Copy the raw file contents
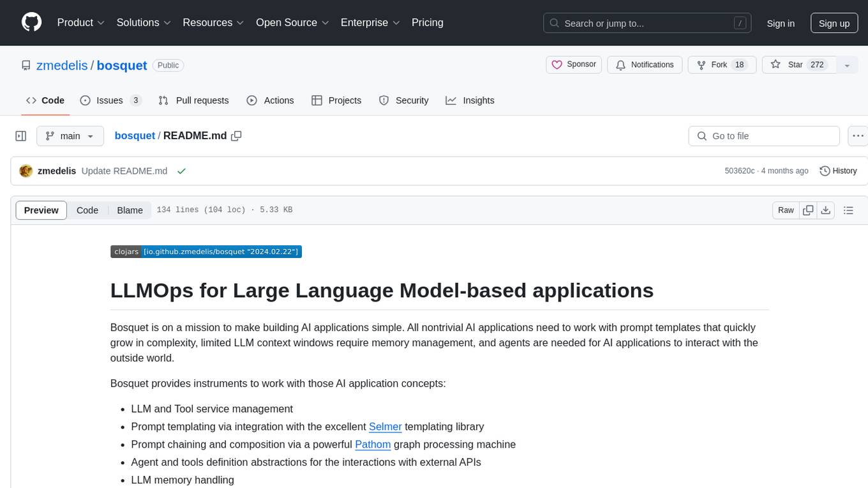Viewport: 868px width, 488px height. pos(808,210)
